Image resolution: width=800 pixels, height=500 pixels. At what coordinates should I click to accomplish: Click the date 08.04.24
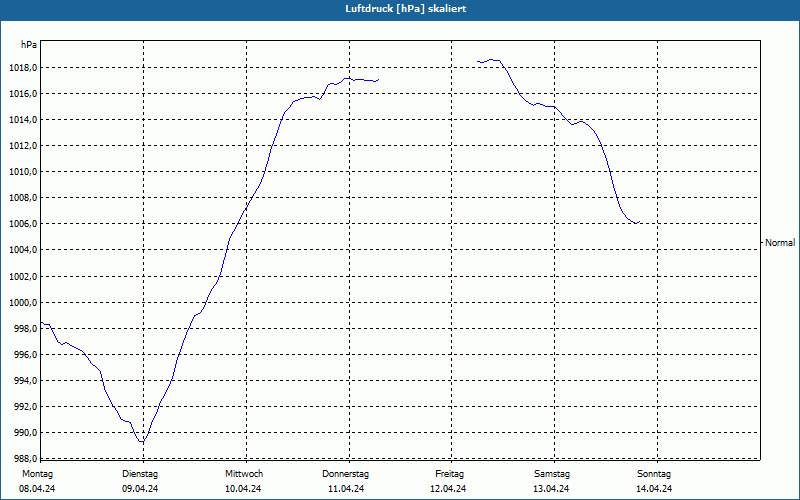(37, 489)
